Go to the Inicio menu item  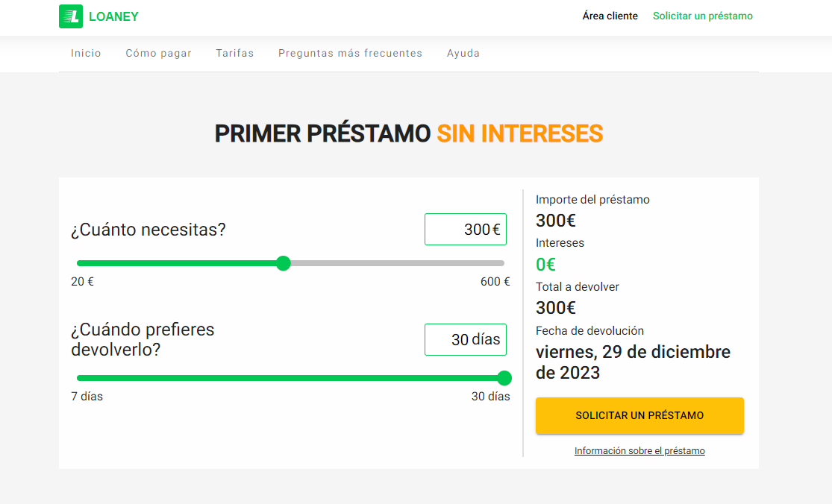[86, 53]
